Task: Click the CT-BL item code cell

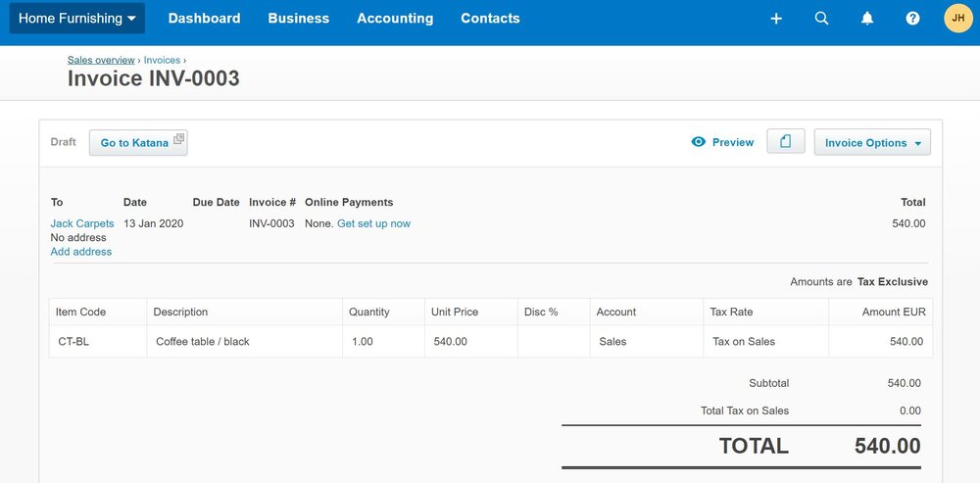Action: tap(98, 341)
